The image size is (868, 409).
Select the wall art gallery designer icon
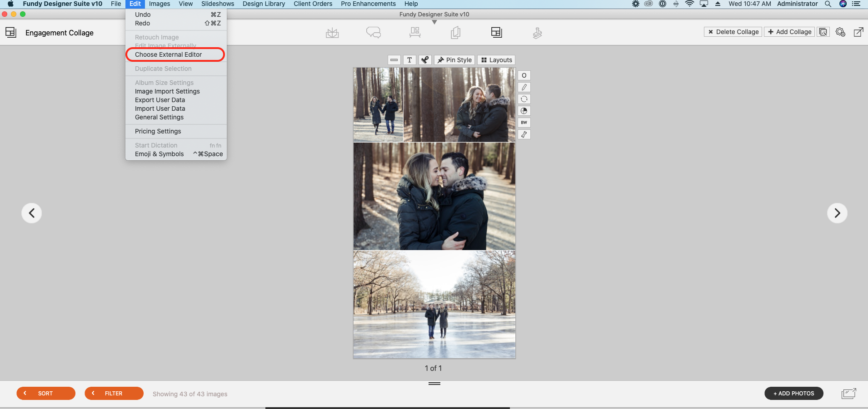[415, 33]
